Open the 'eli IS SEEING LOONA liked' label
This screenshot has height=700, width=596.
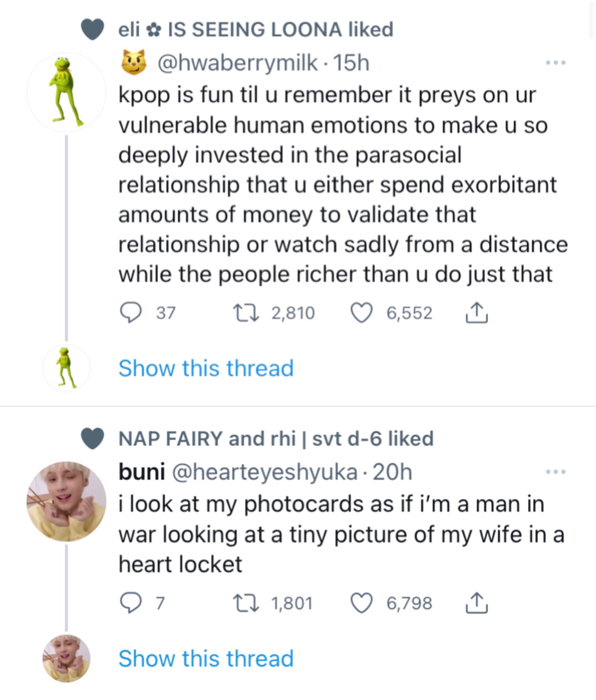256,29
